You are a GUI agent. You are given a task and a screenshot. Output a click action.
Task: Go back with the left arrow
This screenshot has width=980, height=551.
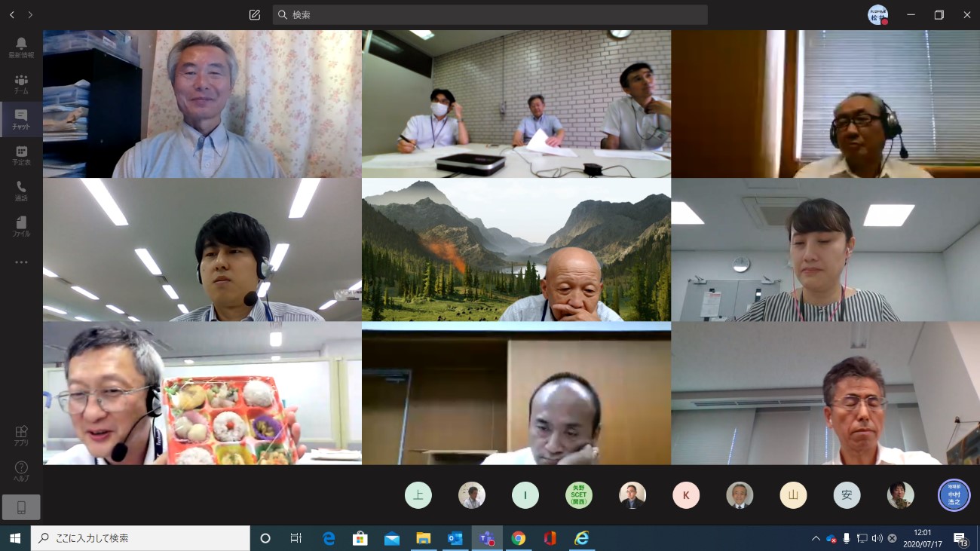pyautogui.click(x=12, y=15)
